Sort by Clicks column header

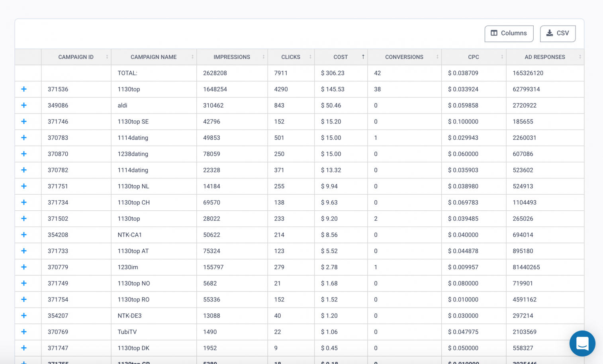pos(291,57)
